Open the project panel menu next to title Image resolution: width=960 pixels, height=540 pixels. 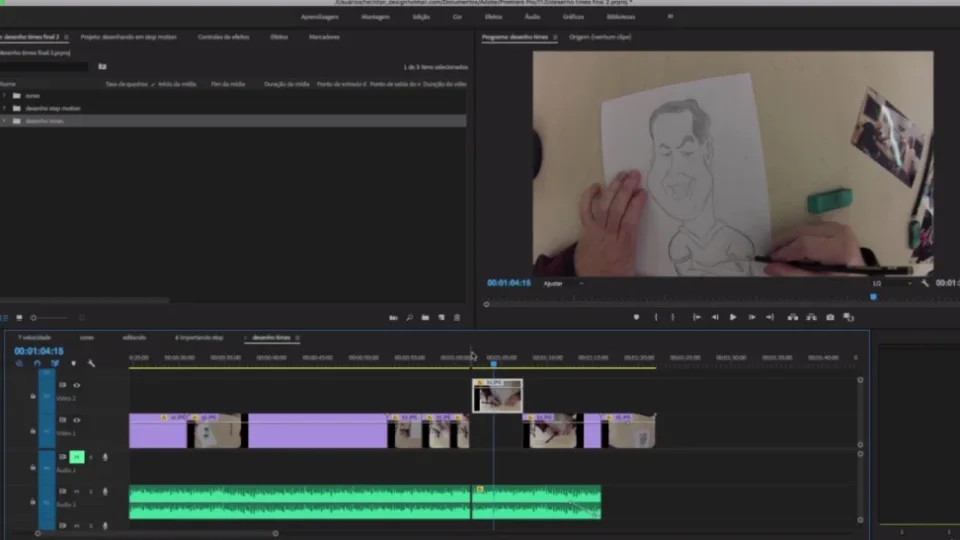coord(66,37)
